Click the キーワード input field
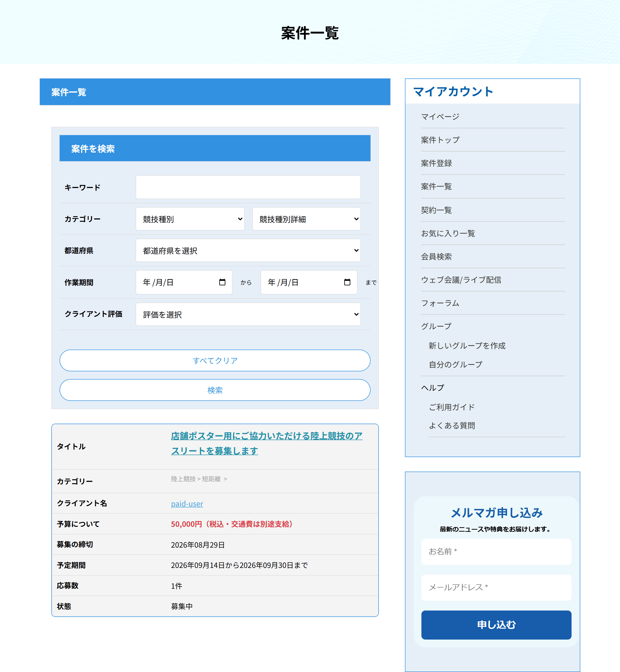The image size is (620, 672). (248, 187)
